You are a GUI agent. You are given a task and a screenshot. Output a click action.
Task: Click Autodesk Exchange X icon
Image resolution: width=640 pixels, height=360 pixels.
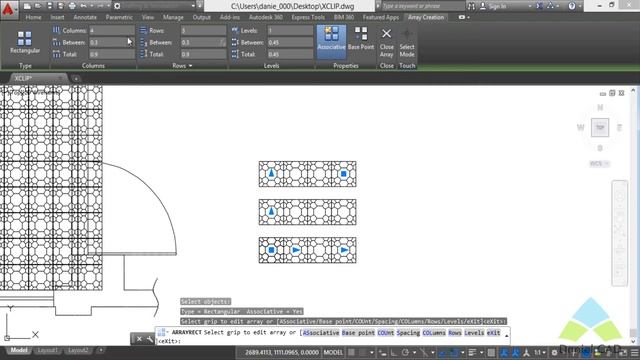coord(539,6)
